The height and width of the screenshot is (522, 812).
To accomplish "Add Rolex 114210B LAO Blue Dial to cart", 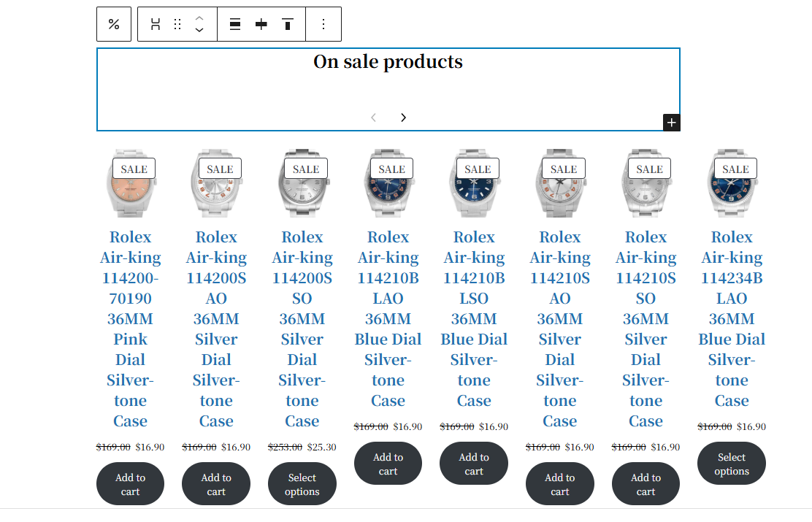I will [x=388, y=463].
